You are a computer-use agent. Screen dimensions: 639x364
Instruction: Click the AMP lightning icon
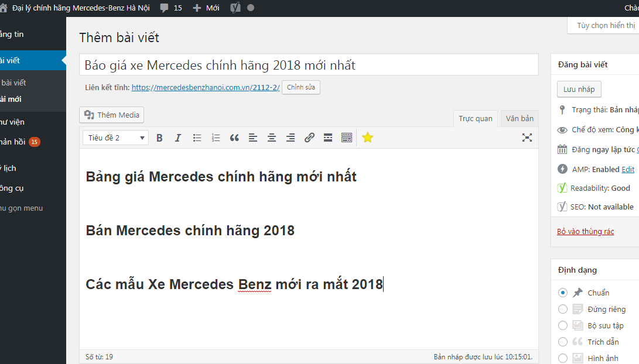pyautogui.click(x=562, y=169)
